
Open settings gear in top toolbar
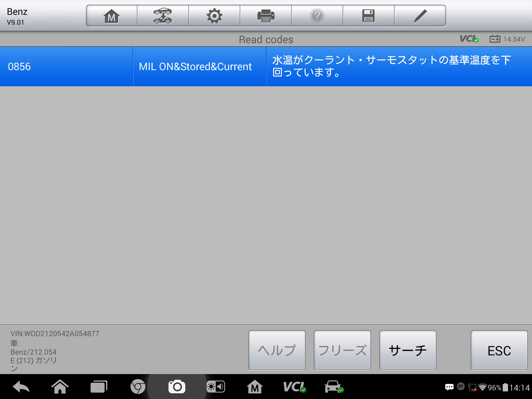(214, 16)
